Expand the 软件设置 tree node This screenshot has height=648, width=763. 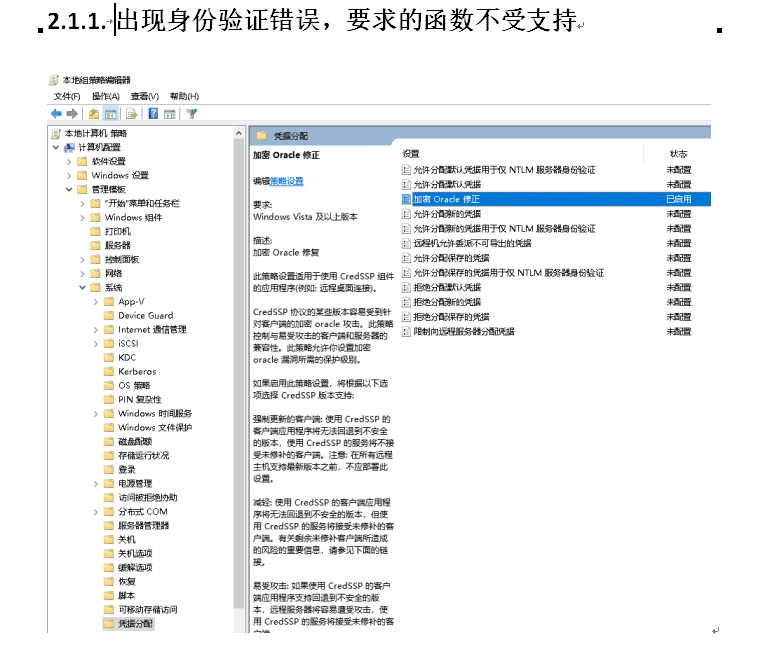coord(69,162)
